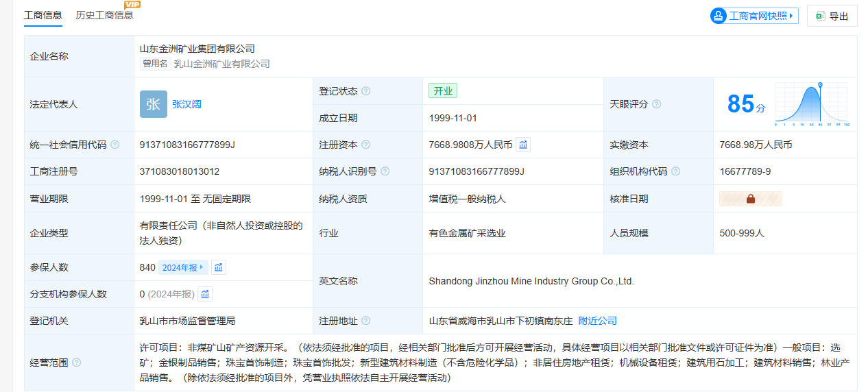Open chart icon next to 7668.9808万人民币

523,145
